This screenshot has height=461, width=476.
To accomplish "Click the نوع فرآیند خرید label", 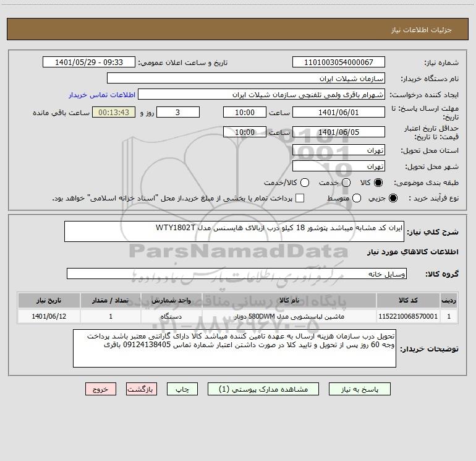I will click(433, 198).
